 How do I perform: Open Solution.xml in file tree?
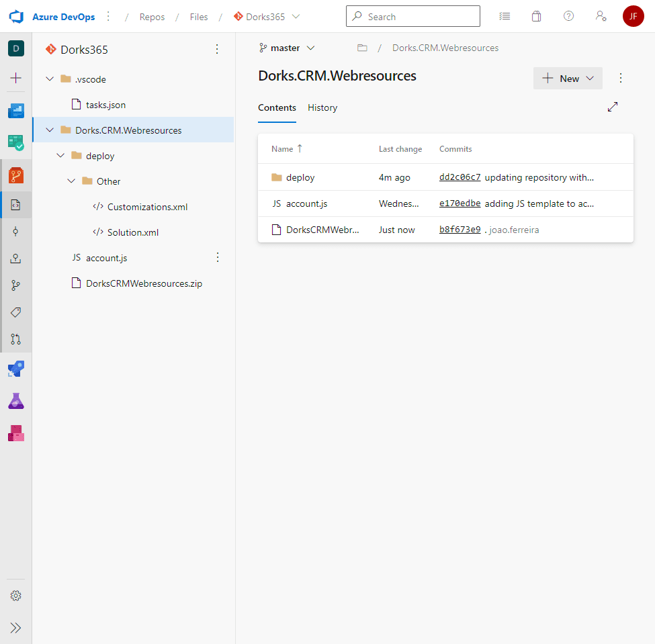pos(133,232)
